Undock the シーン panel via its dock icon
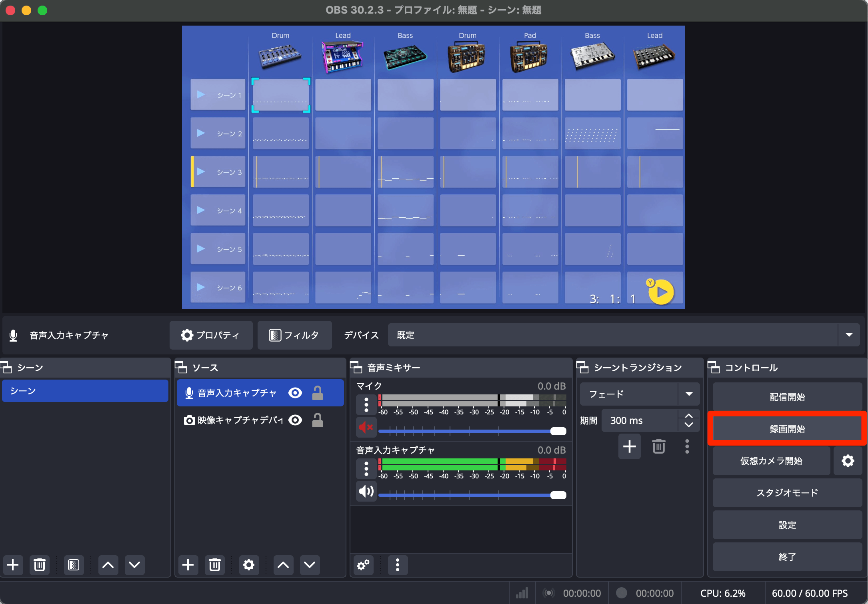 coord(6,367)
